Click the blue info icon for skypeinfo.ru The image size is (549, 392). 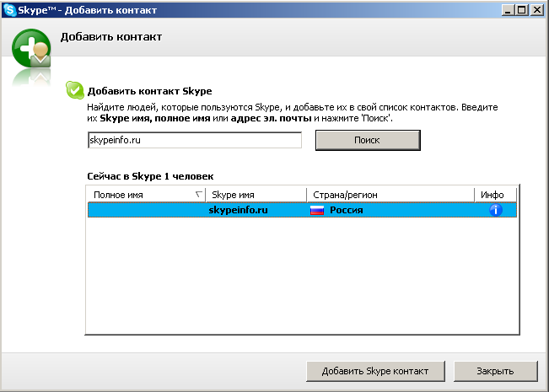coord(495,210)
